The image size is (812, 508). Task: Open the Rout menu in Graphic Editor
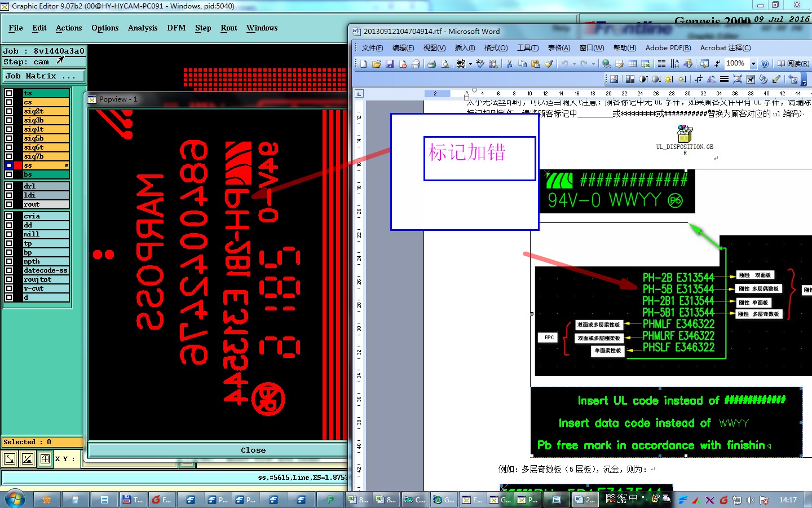(229, 28)
